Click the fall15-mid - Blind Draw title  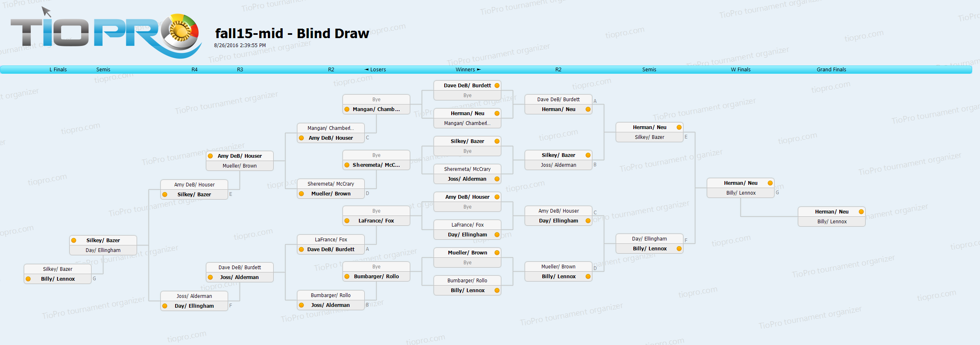[x=292, y=34]
